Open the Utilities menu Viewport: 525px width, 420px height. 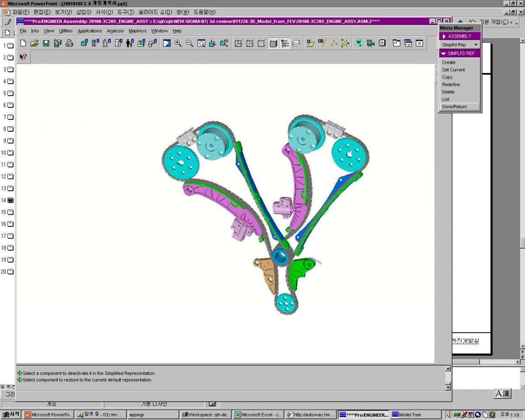[66, 31]
